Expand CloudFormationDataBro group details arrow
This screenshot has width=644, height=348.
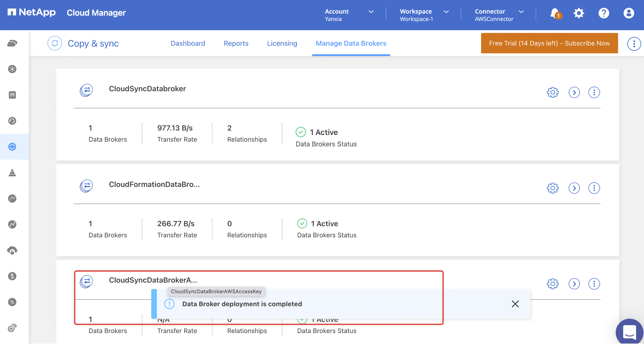(574, 188)
